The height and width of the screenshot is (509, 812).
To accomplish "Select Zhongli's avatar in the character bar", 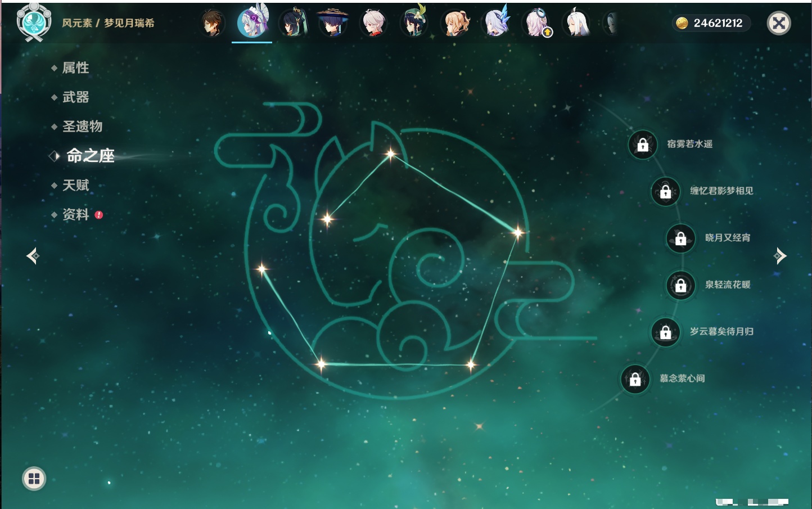I will pos(213,24).
